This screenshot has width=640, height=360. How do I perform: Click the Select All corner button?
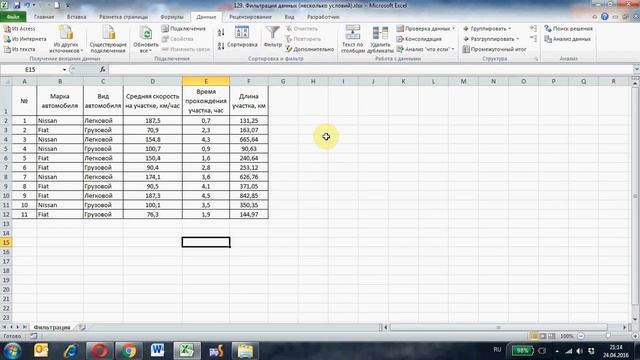coord(6,81)
